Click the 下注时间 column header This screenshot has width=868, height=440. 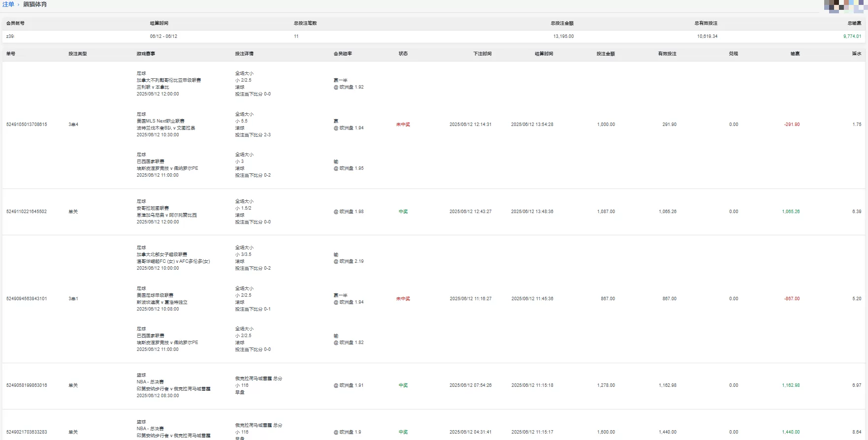point(482,54)
